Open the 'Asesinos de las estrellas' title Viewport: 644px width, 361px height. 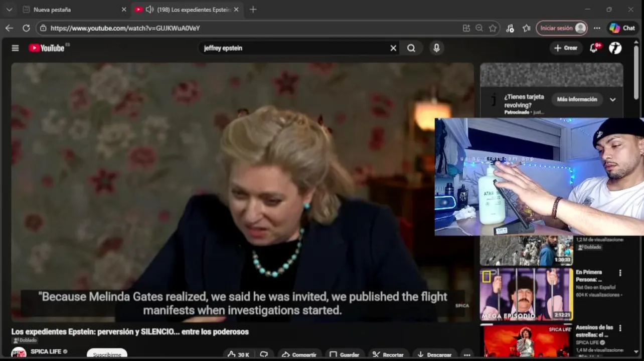[594, 331]
